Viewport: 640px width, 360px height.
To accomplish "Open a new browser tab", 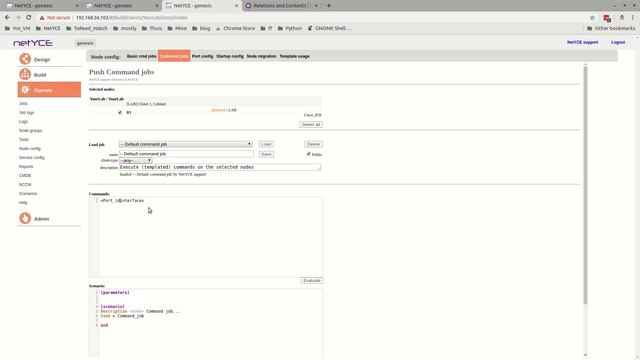I will [x=329, y=6].
